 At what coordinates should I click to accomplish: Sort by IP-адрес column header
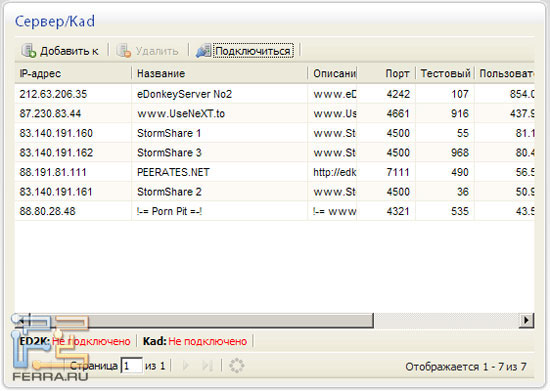click(x=73, y=73)
